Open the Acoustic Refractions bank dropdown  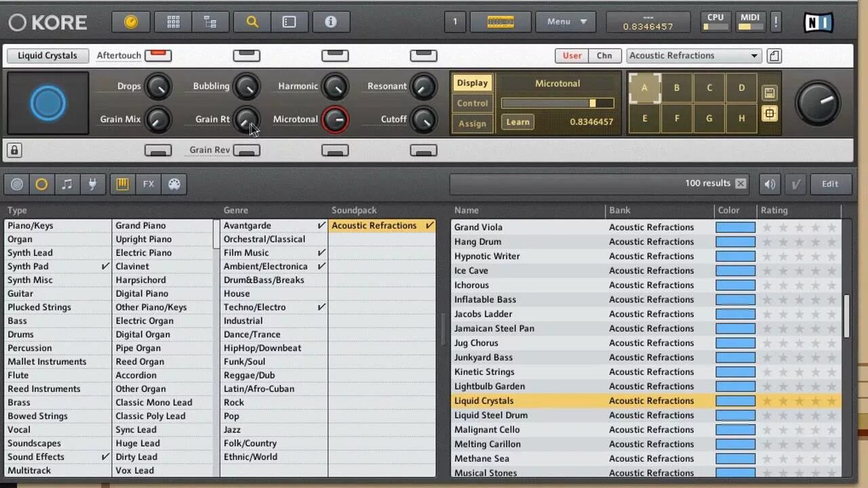coord(694,56)
